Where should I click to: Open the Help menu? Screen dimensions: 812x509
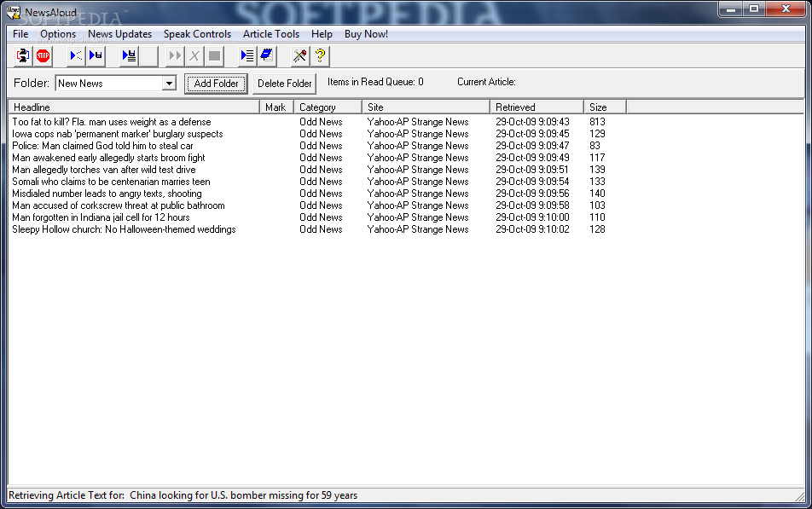pos(322,34)
